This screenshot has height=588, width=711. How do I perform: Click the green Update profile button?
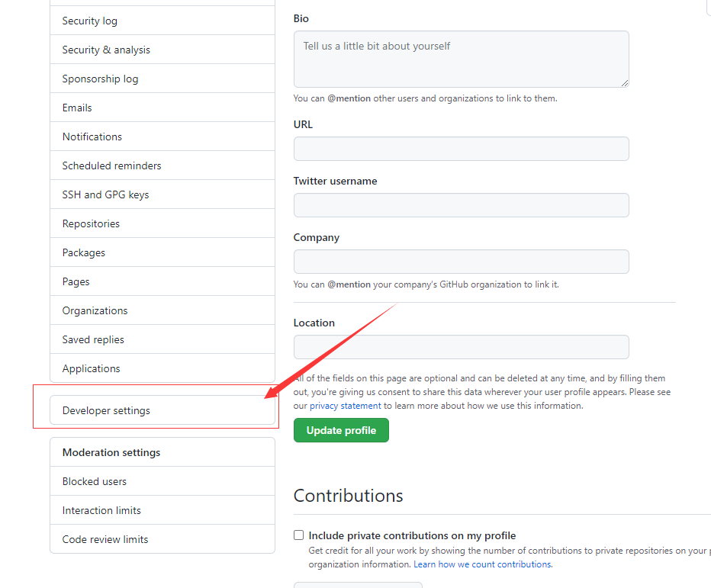click(341, 430)
